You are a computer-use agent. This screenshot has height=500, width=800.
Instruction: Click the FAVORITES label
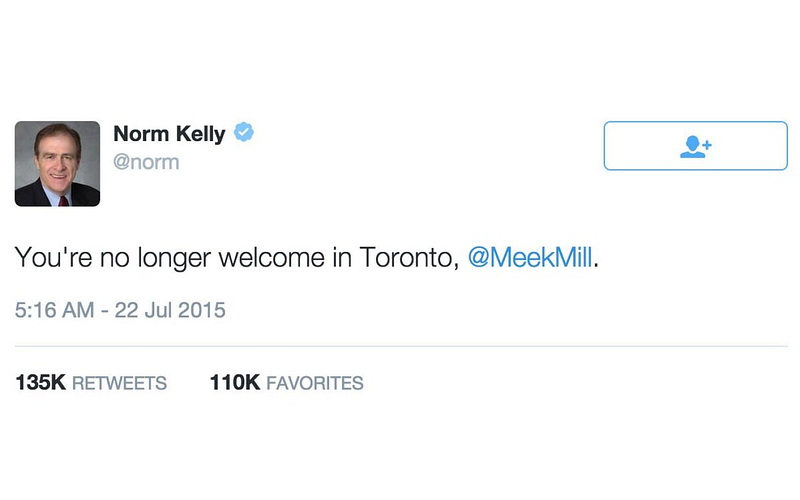[315, 383]
